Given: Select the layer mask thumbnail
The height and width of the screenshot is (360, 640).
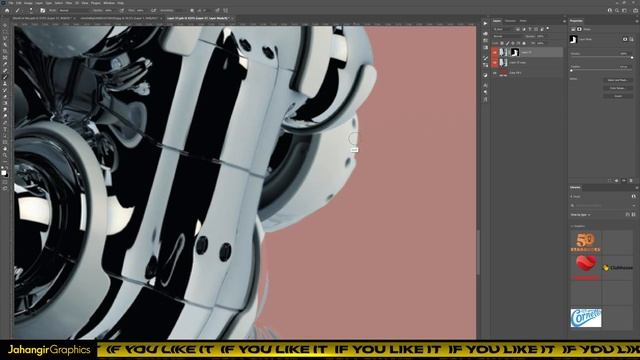Looking at the screenshot, I should (515, 52).
